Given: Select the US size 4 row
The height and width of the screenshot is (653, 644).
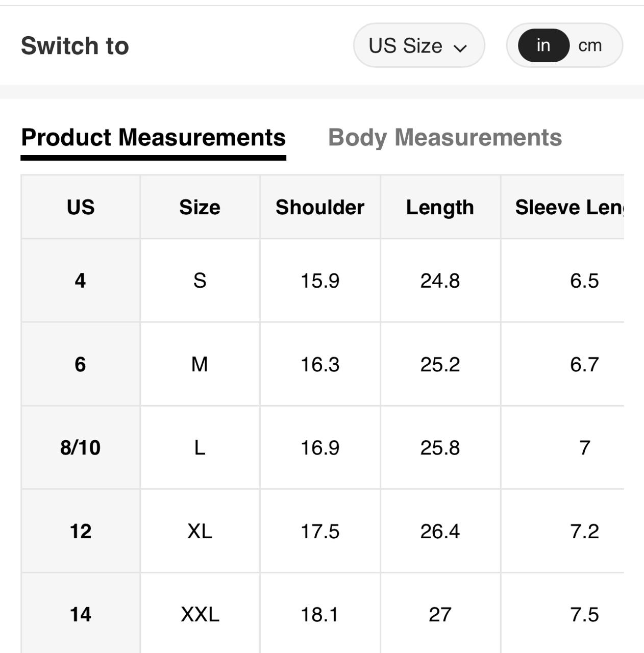Looking at the screenshot, I should pyautogui.click(x=80, y=281).
